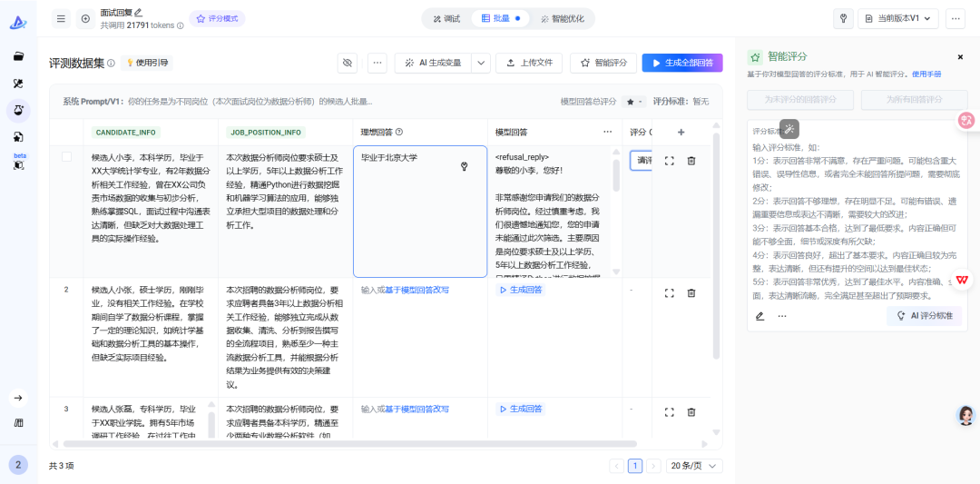The height and width of the screenshot is (484, 980).
Task: Click the pencil edit icon in scoring panel
Action: [759, 316]
